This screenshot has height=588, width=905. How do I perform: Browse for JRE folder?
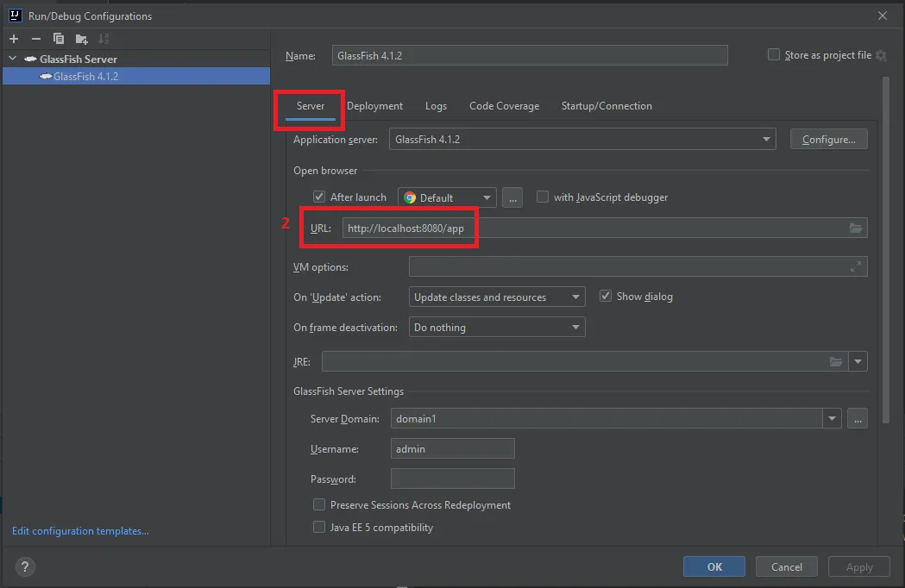point(835,362)
